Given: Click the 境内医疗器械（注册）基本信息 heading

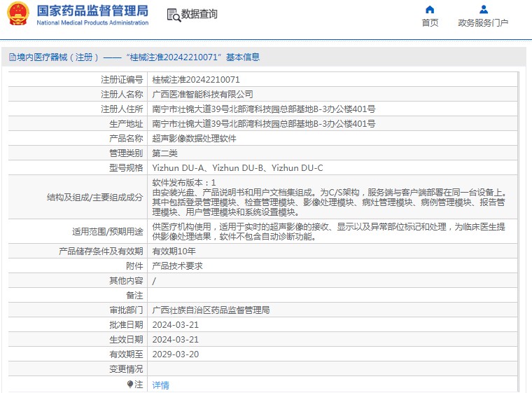Looking at the screenshot, I should (139, 57).
